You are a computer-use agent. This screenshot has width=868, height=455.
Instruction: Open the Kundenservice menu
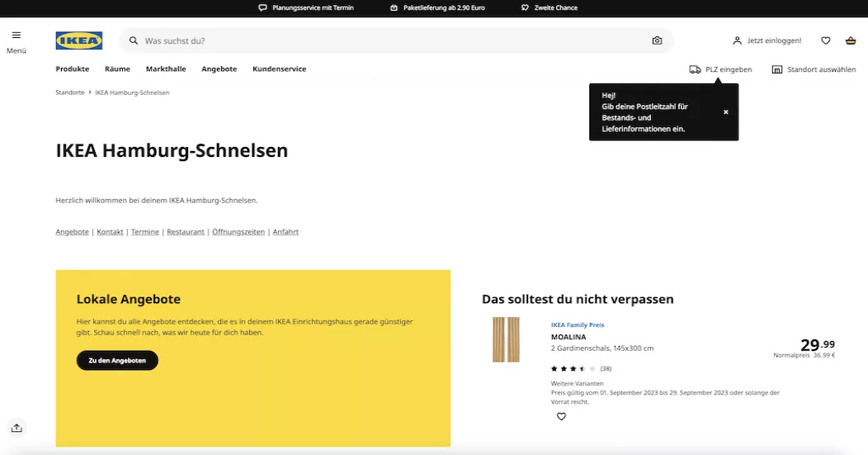coord(280,69)
